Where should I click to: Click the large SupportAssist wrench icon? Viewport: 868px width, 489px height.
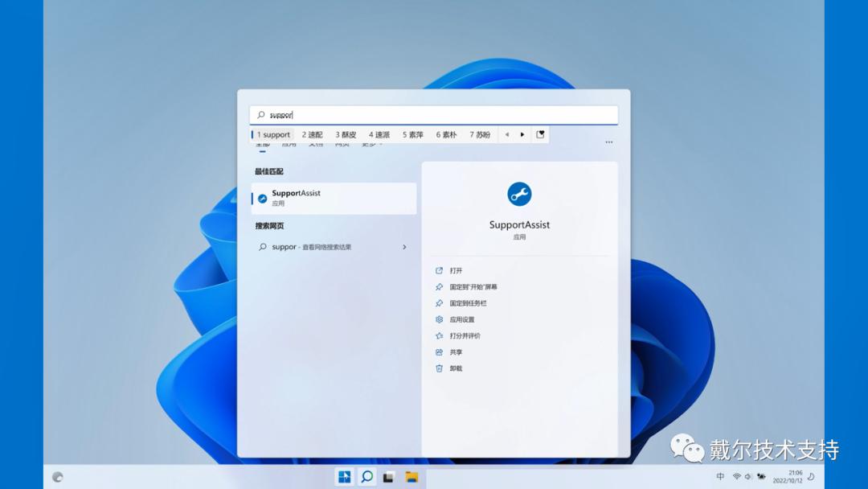pos(519,194)
